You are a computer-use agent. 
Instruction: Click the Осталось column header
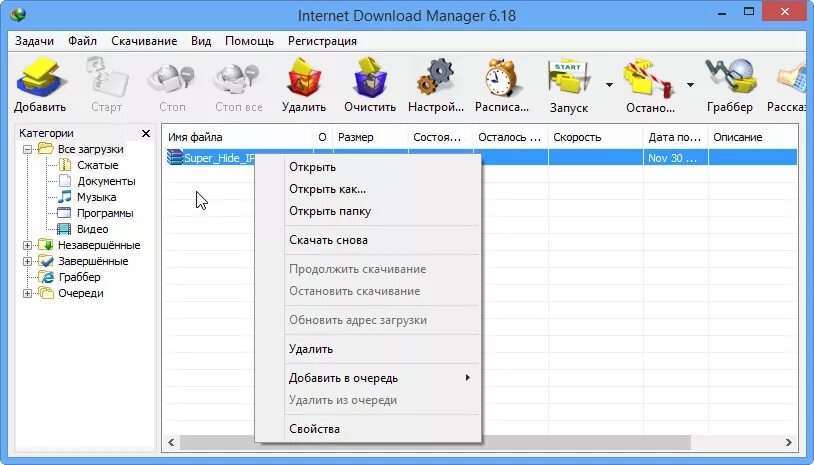coord(510,137)
